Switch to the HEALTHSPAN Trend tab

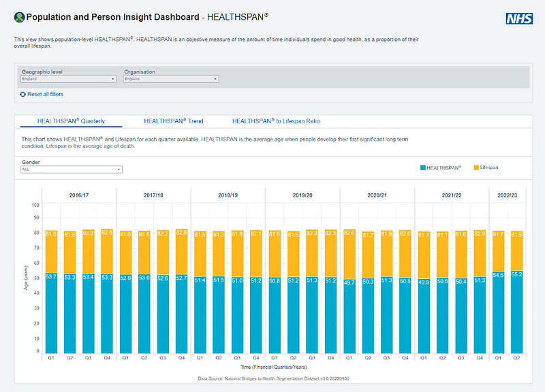click(173, 121)
